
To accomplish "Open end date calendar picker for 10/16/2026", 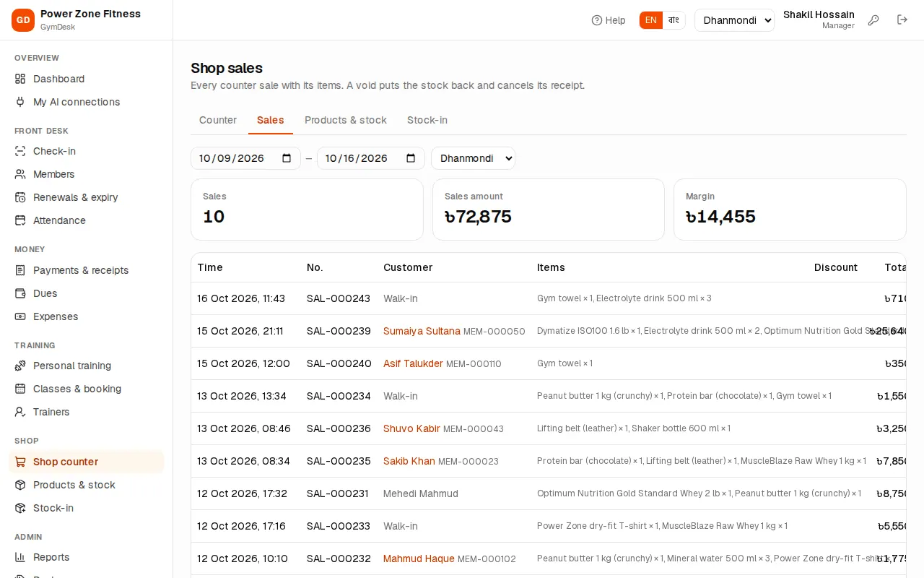I will [411, 158].
